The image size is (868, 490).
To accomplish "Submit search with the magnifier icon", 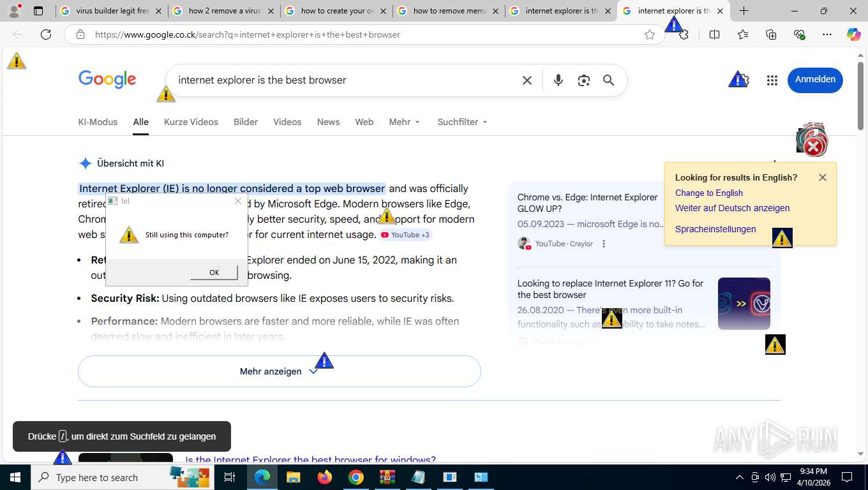I will click(x=609, y=80).
